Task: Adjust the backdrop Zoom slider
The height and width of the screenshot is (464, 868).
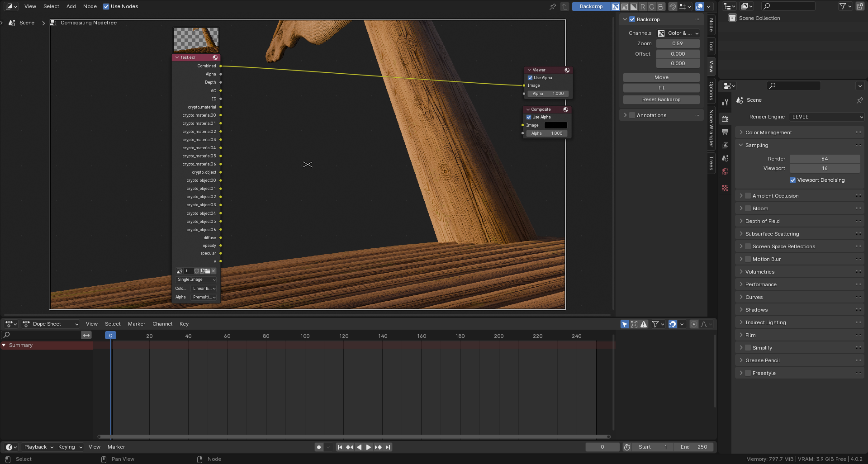Action: point(678,43)
